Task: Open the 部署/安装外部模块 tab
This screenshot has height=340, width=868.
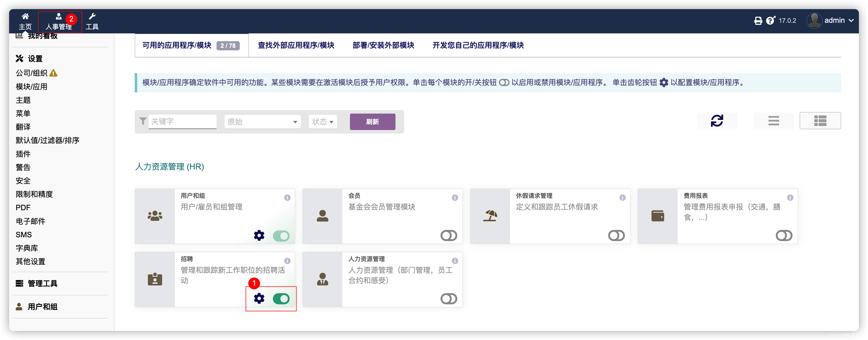Action: 383,45
